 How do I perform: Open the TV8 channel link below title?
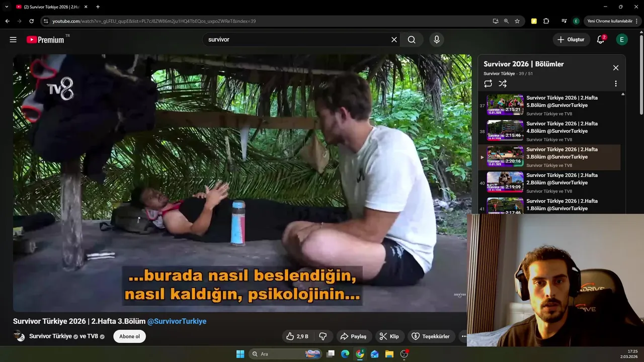[x=92, y=336]
